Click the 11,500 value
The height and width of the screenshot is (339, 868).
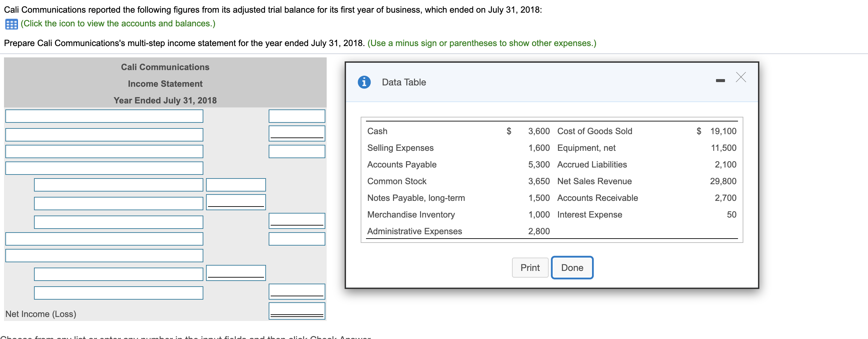(723, 148)
